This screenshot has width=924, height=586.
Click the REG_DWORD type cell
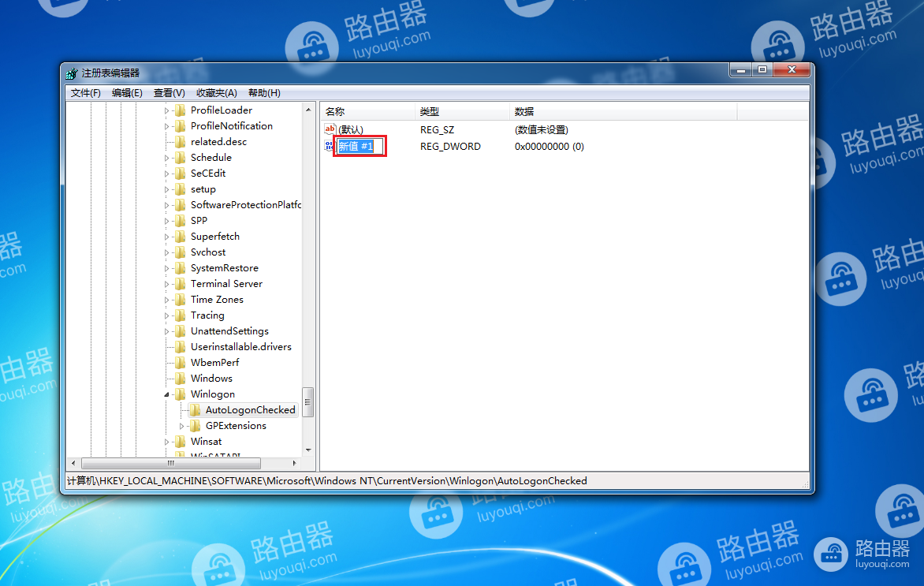click(x=450, y=146)
